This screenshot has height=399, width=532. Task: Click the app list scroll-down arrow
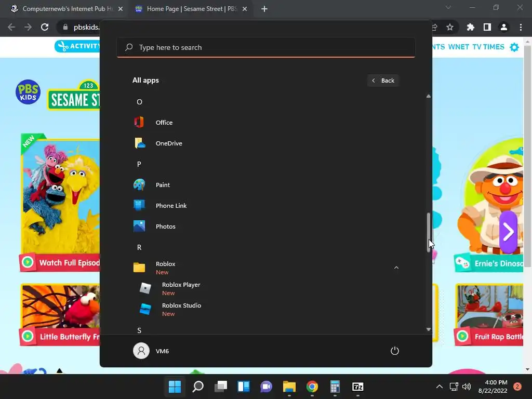(429, 329)
